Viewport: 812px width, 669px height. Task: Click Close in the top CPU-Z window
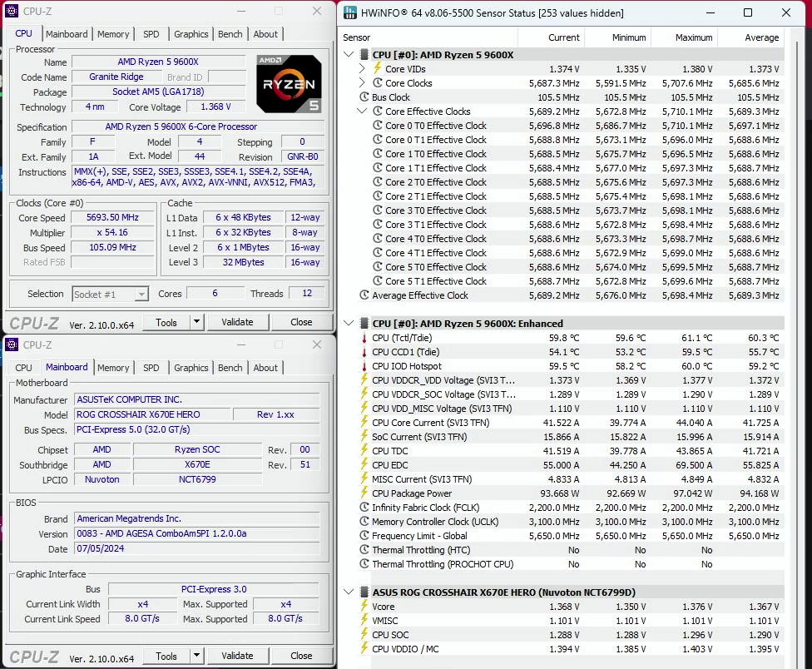[301, 322]
